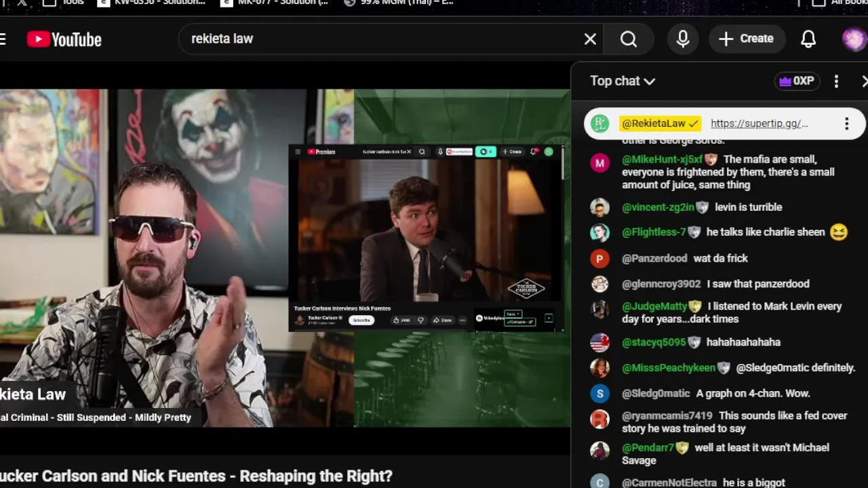Screen dimensions: 868x488
Task: Click message 'The mafia are small, everyone is frightened'
Action: click(x=729, y=172)
